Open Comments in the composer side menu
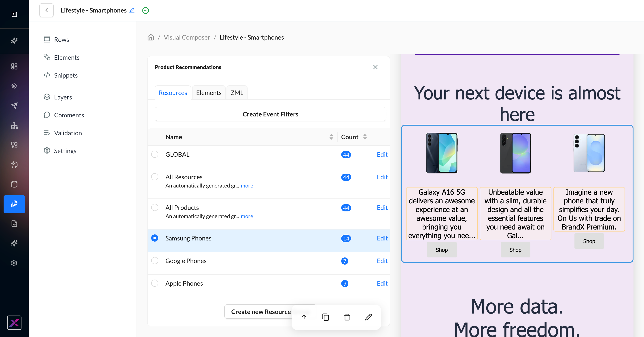 [64, 115]
